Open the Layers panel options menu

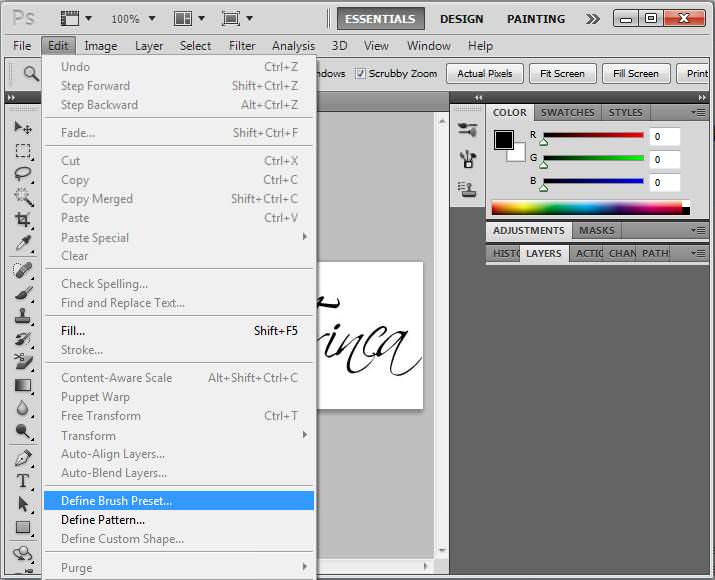pyautogui.click(x=698, y=253)
